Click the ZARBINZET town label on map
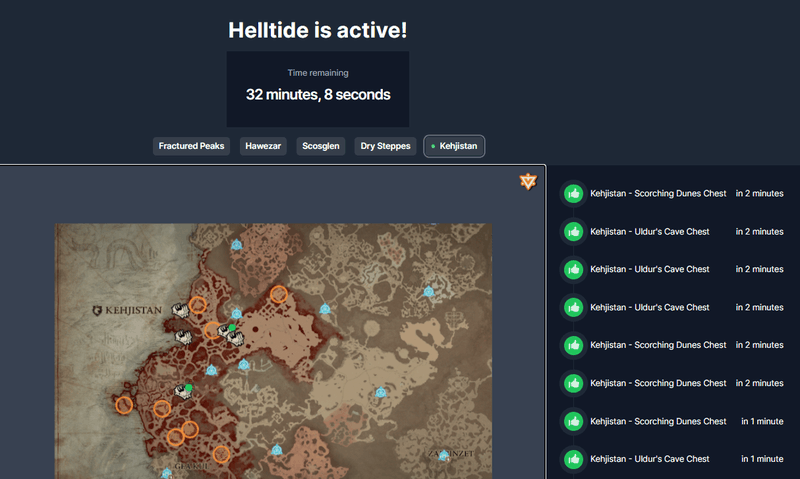The image size is (800, 479). [451, 453]
